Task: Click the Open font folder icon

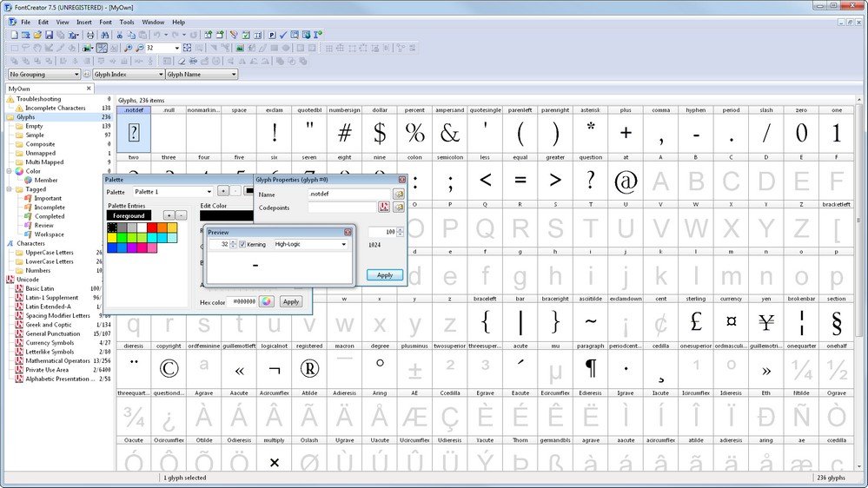Action: (x=37, y=35)
